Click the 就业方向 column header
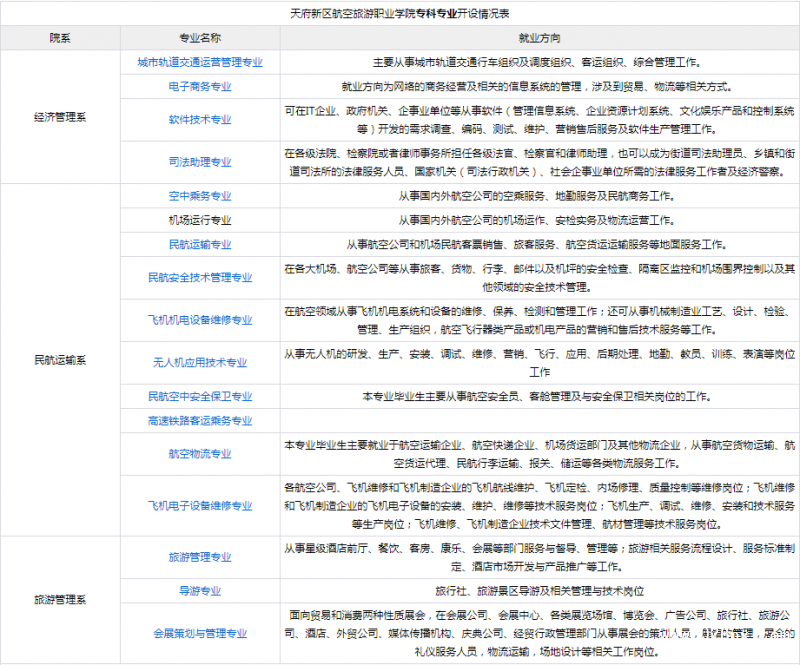 pyautogui.click(x=539, y=38)
